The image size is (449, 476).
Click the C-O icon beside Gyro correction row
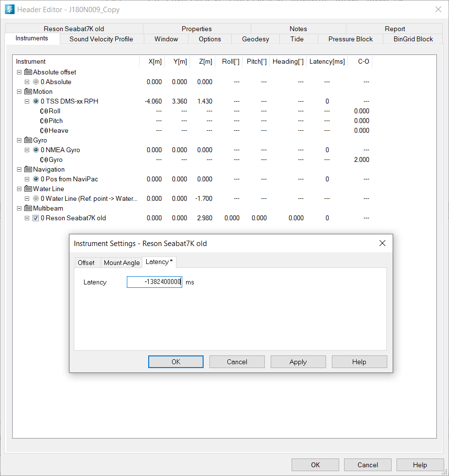tap(44, 159)
